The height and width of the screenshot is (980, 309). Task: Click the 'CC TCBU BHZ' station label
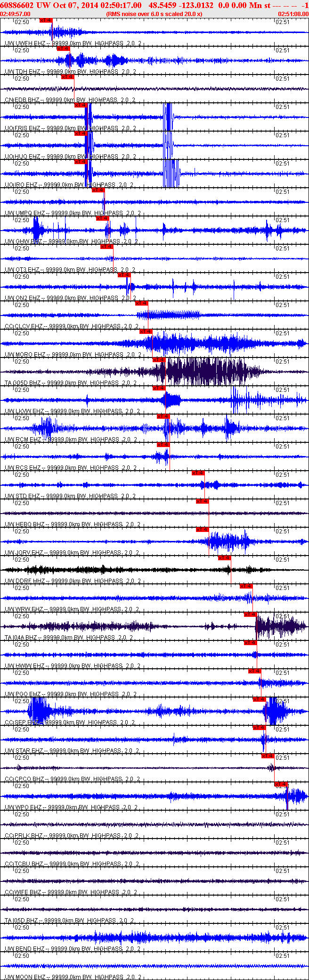click(x=24, y=864)
